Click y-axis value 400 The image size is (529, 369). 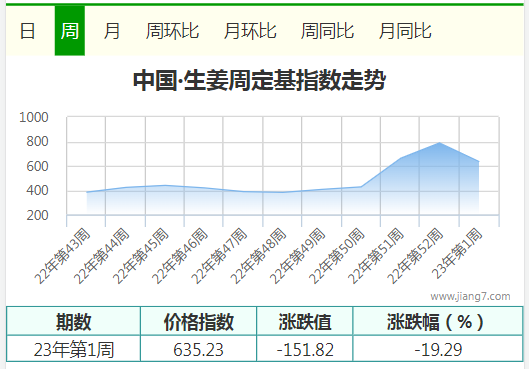(x=37, y=191)
